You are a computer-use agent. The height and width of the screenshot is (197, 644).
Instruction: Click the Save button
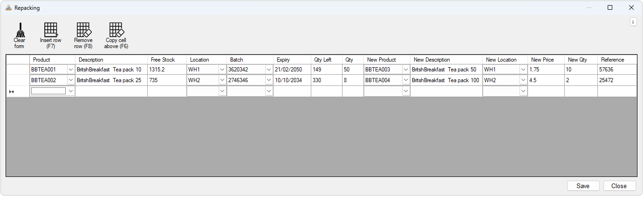click(582, 186)
